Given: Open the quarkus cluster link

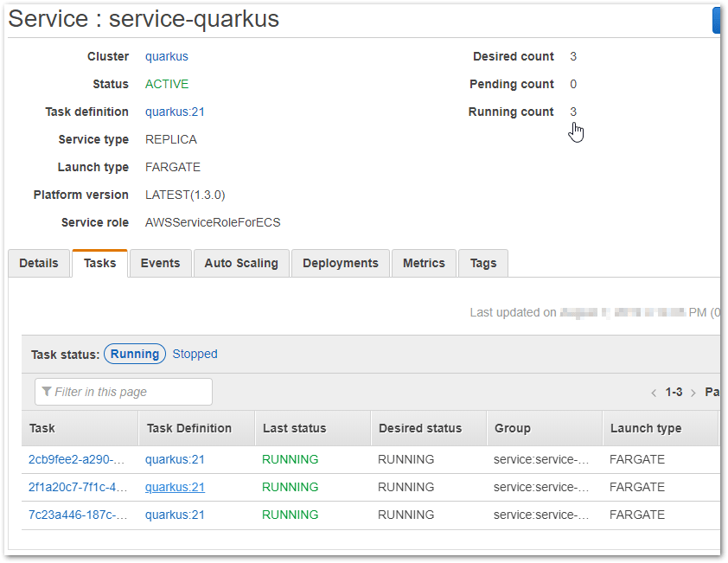Looking at the screenshot, I should [x=166, y=56].
